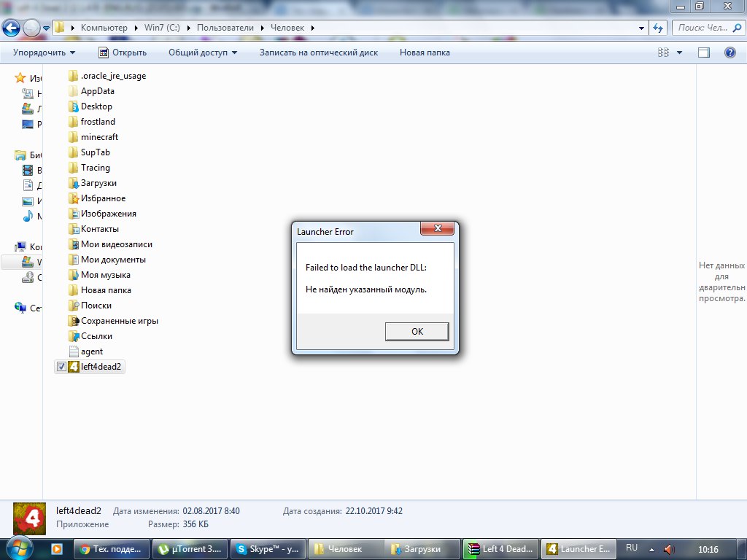Open the Упорядочить dropdown menu
Image resolution: width=747 pixels, height=560 pixels.
click(44, 52)
